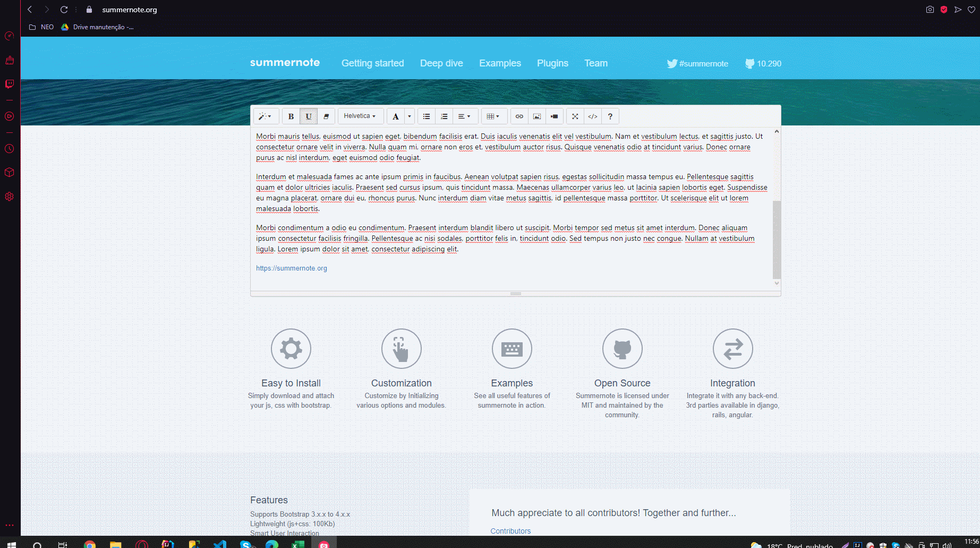Toggle the sidebar player panel
This screenshot has height=548, width=980.
[x=9, y=116]
